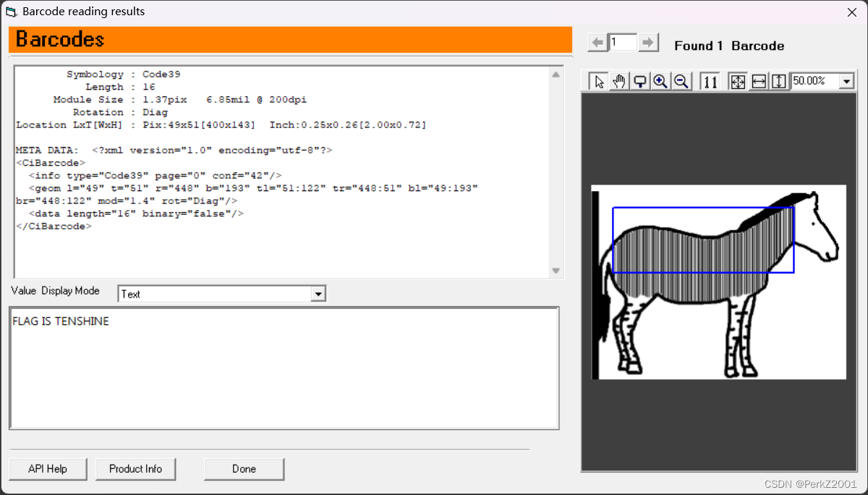Viewport: 868px width, 495px height.
Task: Select the magnifier window tool
Action: [x=639, y=82]
